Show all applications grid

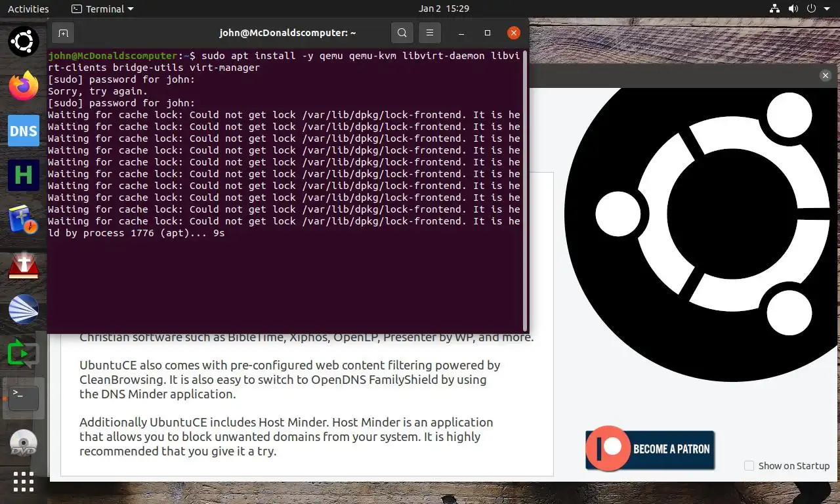pyautogui.click(x=23, y=482)
